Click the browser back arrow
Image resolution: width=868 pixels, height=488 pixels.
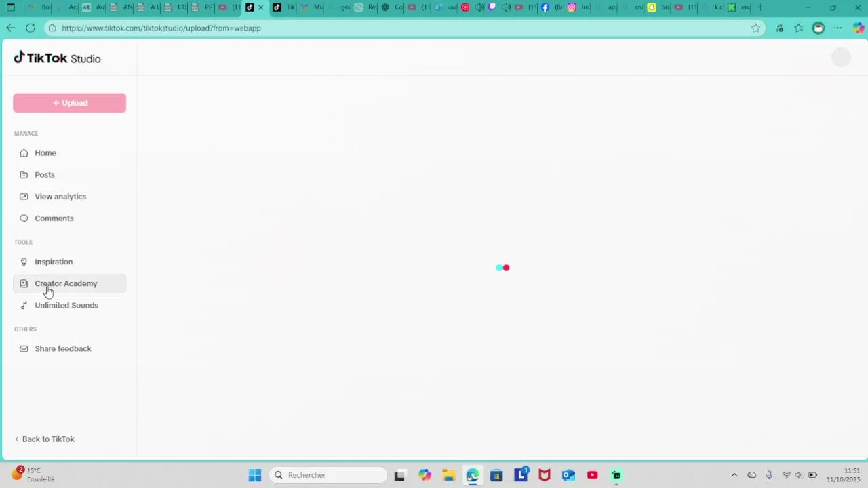pyautogui.click(x=10, y=28)
